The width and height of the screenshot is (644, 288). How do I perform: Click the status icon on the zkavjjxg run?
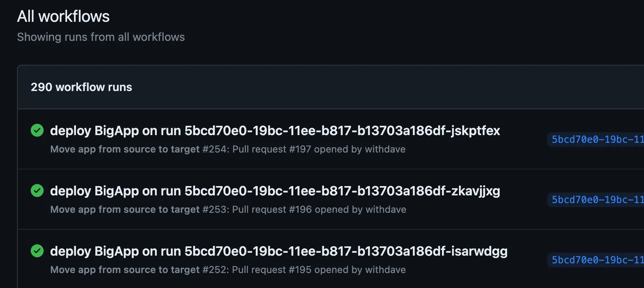pyautogui.click(x=37, y=190)
